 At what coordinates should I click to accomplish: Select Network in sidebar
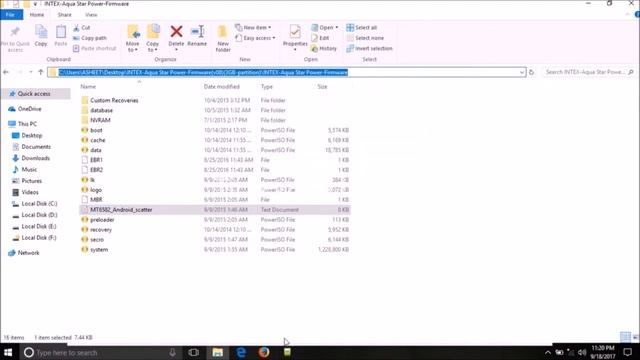click(x=28, y=253)
